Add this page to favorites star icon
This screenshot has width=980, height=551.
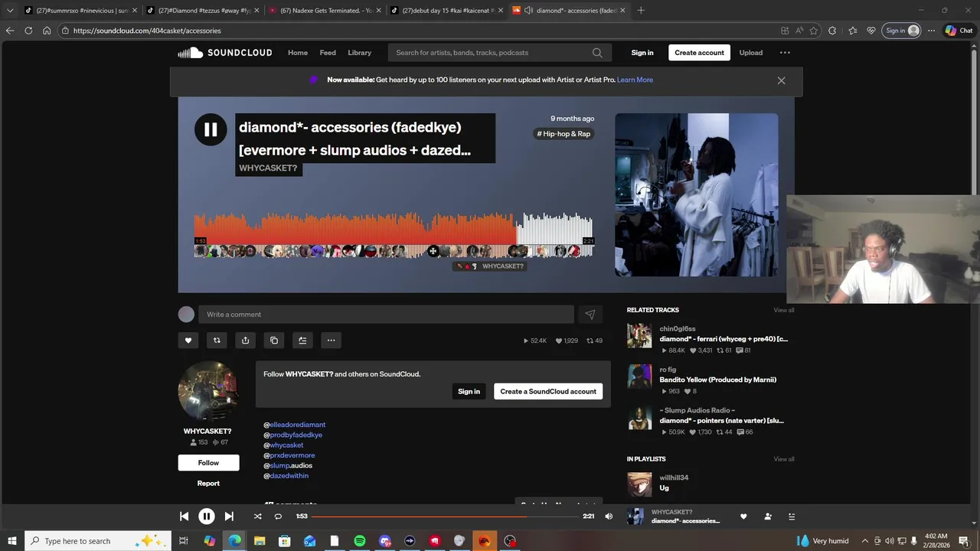813,31
